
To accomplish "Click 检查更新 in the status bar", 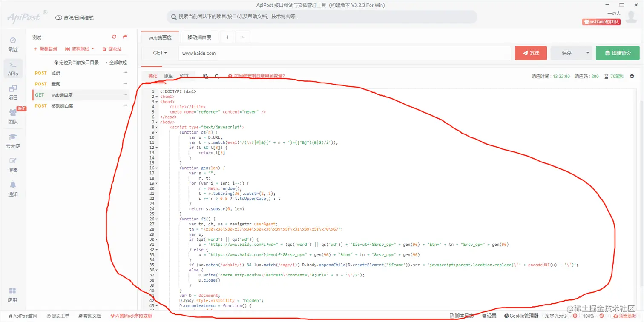I will (x=625, y=316).
